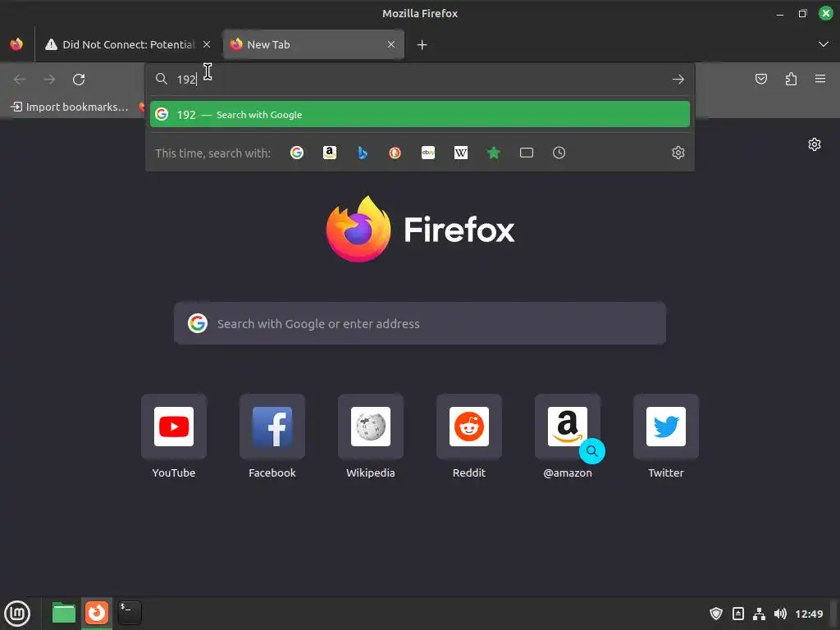Search this time with DuckDuckGo

click(x=395, y=153)
